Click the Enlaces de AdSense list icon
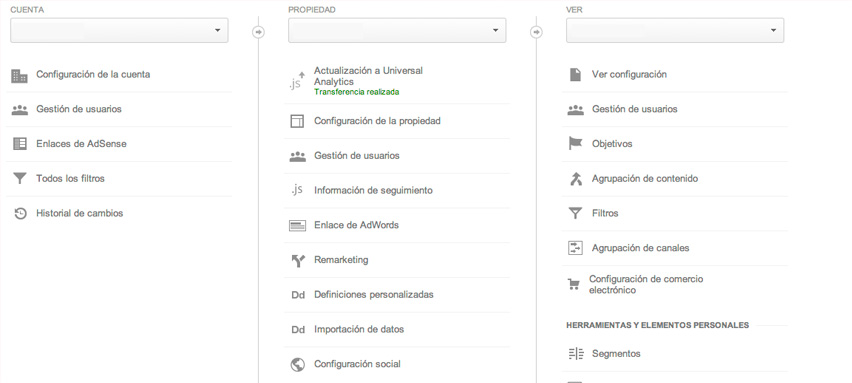This screenshot has height=383, width=852. tap(20, 144)
